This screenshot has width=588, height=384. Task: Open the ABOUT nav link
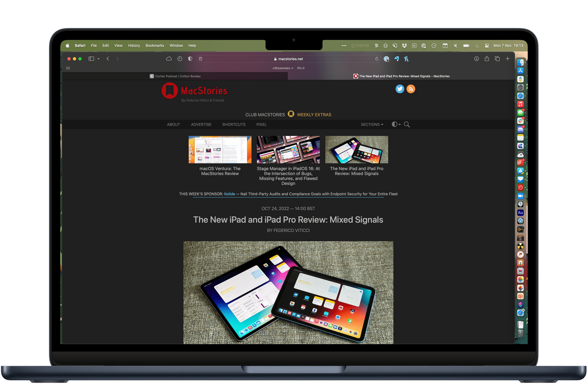[173, 124]
